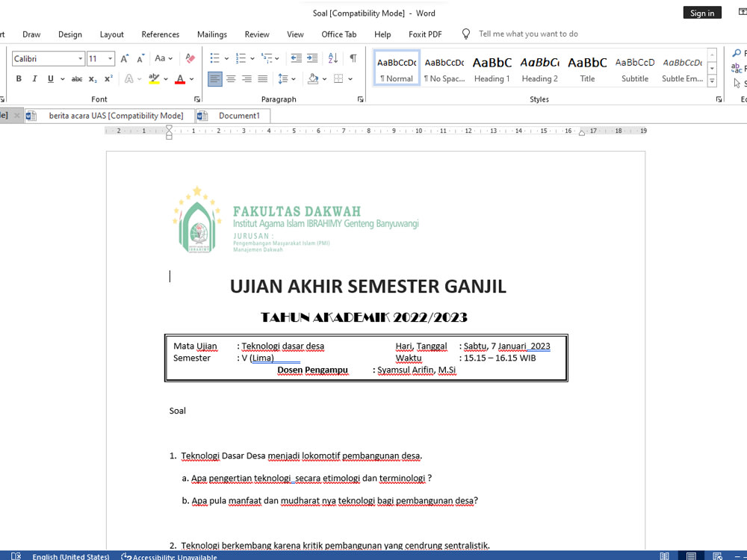Screen dimensions: 747x560
Task: Switch to Print Layout view icon
Action: (691, 556)
